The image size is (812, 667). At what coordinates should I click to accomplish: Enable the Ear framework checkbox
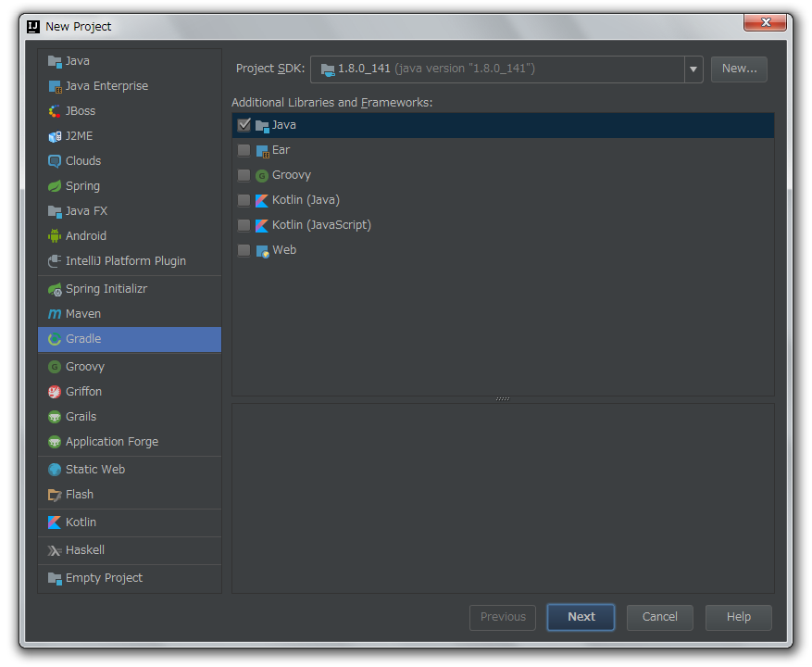click(244, 150)
